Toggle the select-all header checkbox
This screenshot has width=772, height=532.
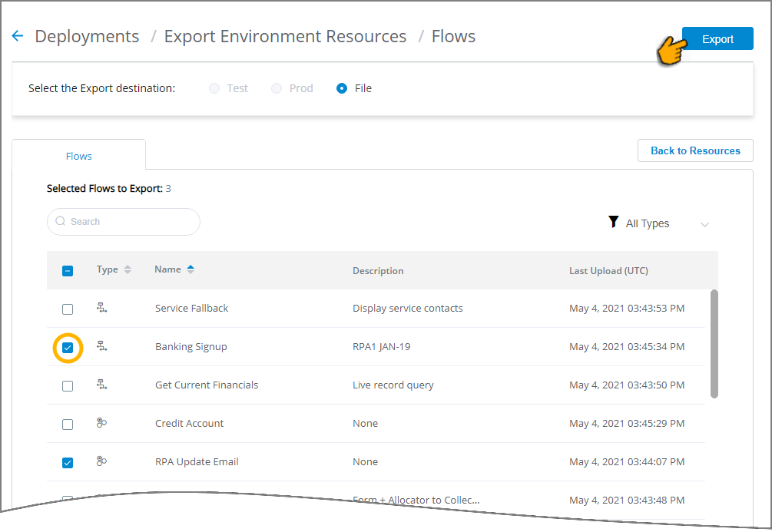pos(68,271)
